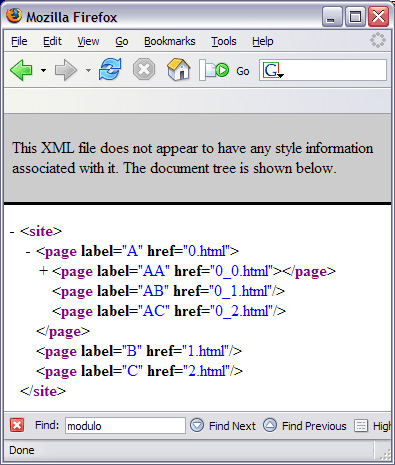The image size is (395, 465).
Task: Open the File menu
Action: pos(19,41)
